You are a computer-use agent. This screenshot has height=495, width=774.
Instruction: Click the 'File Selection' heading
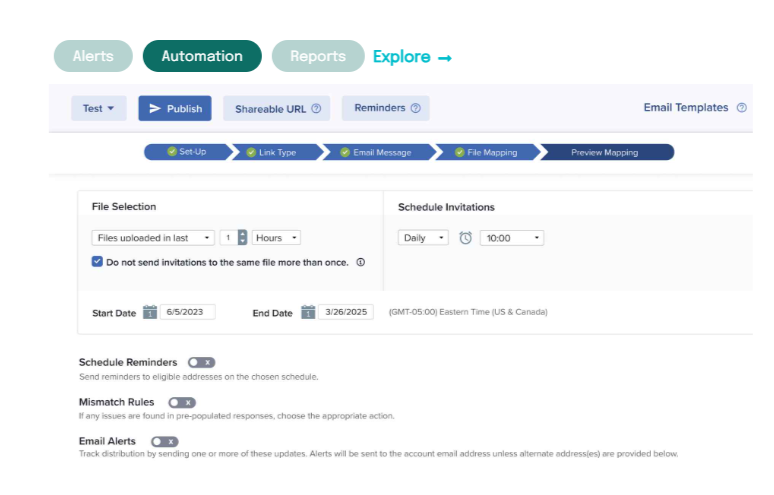(124, 207)
